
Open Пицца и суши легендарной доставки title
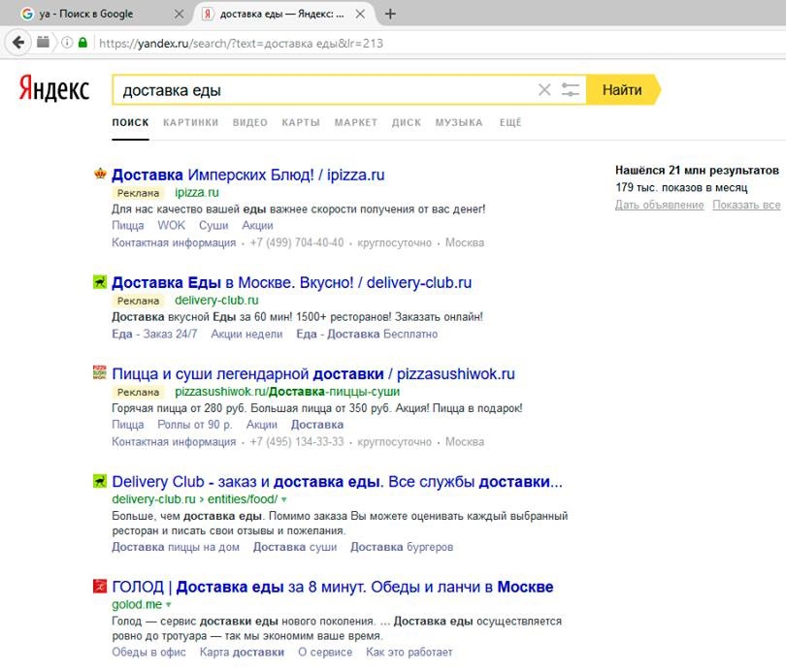pos(313,374)
